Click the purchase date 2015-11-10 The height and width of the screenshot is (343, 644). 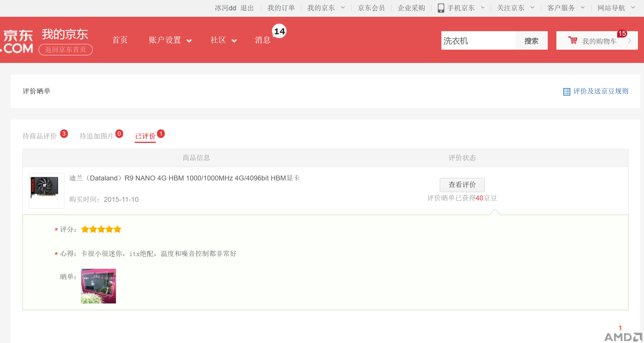121,200
